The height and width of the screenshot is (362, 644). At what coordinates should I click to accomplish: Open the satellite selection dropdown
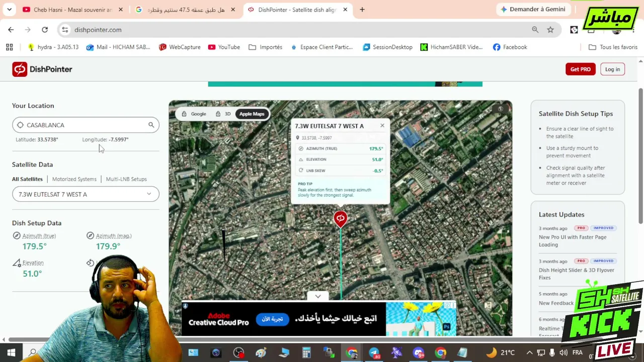tap(86, 194)
